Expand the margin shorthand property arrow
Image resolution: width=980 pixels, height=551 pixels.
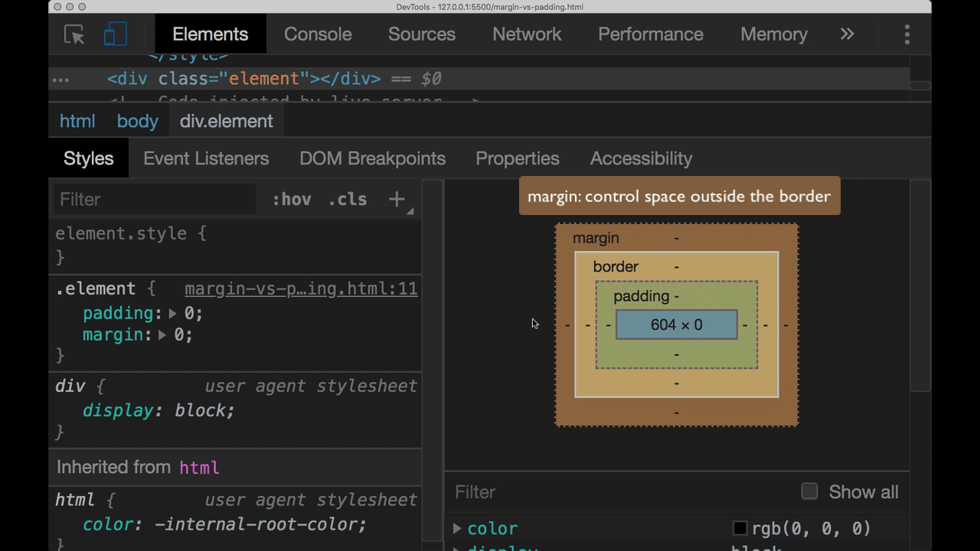coord(162,335)
